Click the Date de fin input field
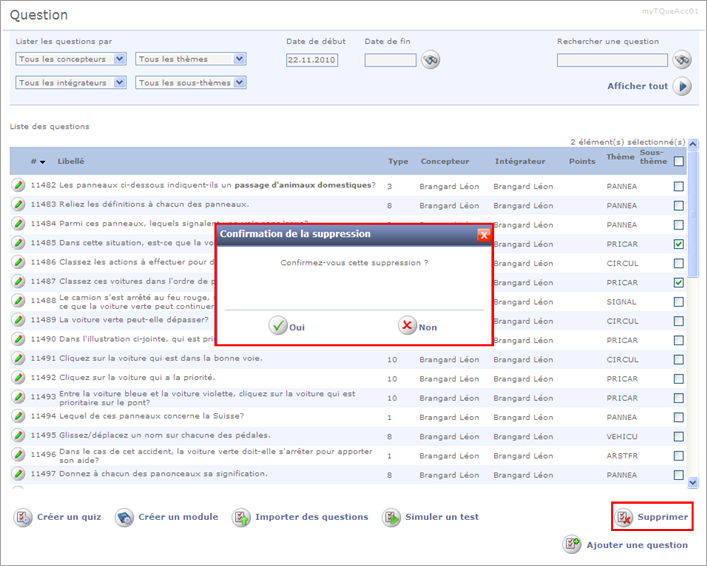The image size is (707, 566). tap(390, 60)
